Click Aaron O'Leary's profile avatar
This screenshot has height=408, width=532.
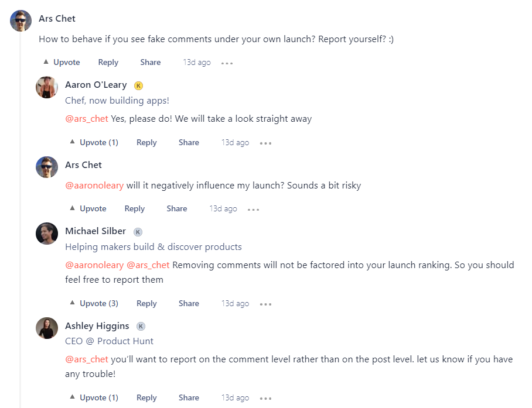47,87
